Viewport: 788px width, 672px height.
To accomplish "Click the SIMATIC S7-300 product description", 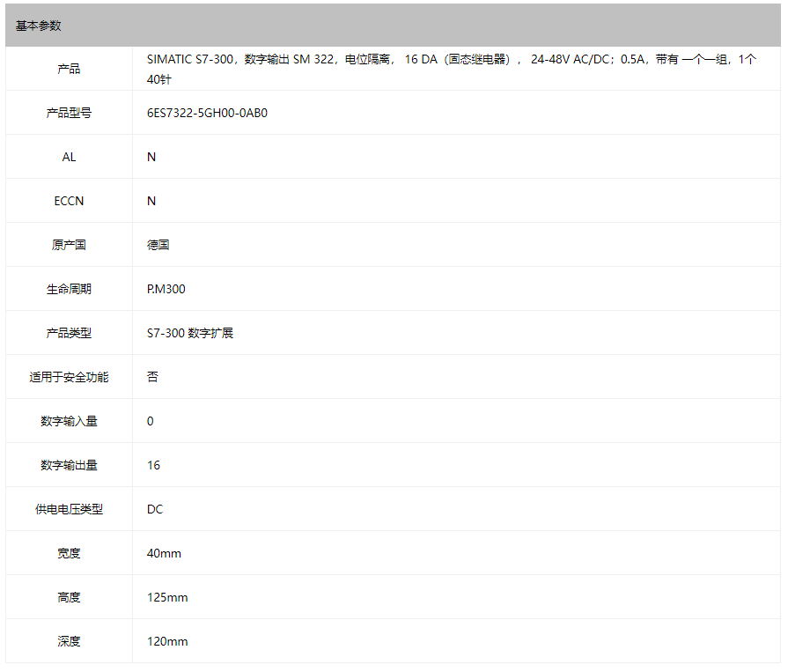I will point(452,69).
